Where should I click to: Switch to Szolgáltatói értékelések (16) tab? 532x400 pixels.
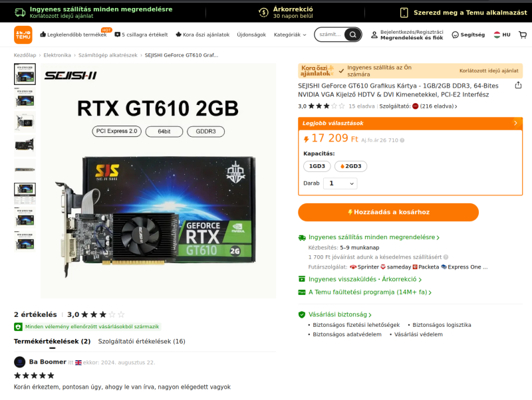(x=142, y=342)
